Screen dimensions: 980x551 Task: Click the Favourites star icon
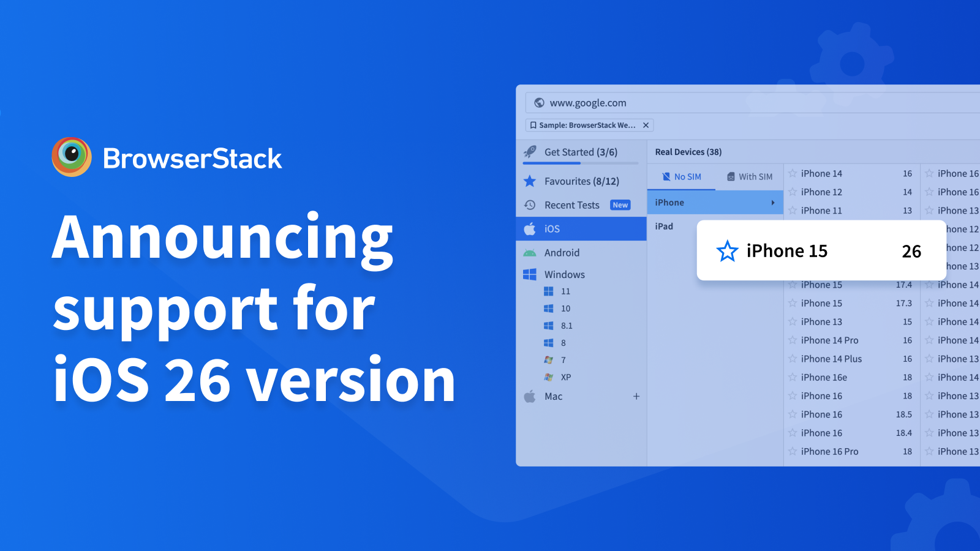tap(530, 181)
